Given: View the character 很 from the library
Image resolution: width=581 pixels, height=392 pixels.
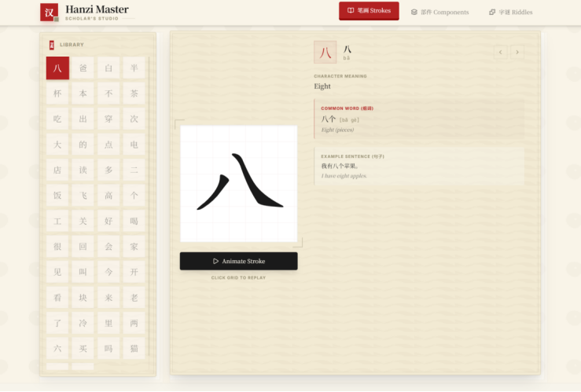Looking at the screenshot, I should [57, 247].
